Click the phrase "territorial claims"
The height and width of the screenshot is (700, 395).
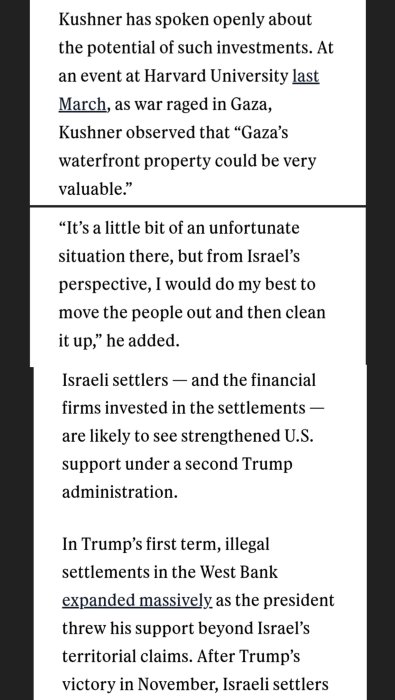(x=126, y=656)
